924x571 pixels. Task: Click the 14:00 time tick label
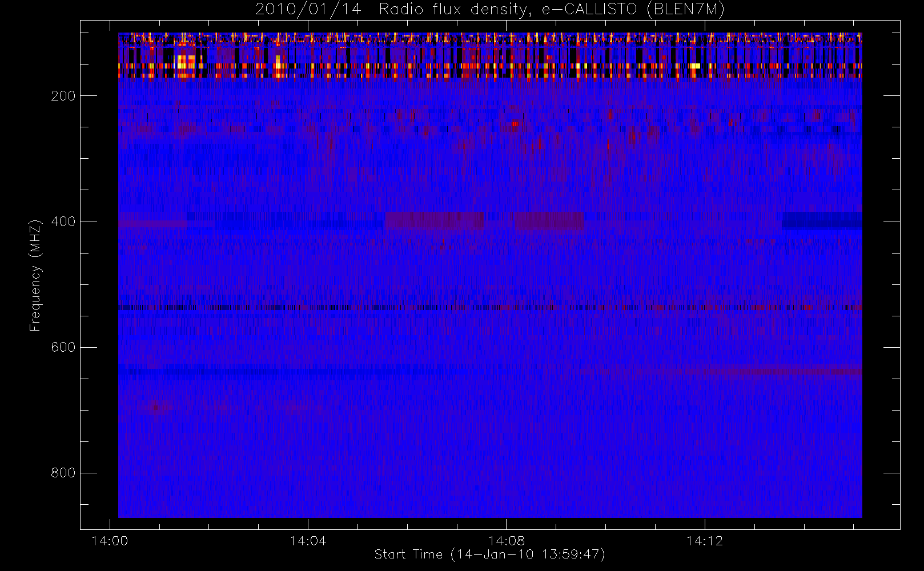point(110,541)
